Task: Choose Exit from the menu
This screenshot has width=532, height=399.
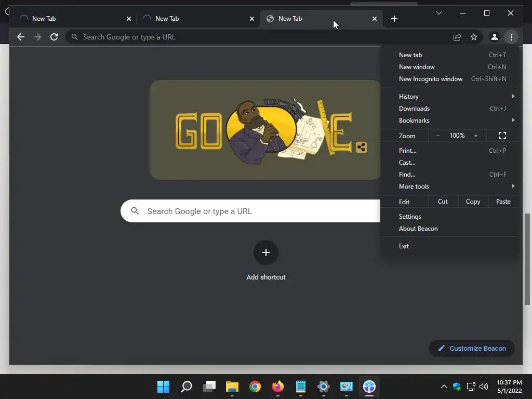Action: [449, 246]
